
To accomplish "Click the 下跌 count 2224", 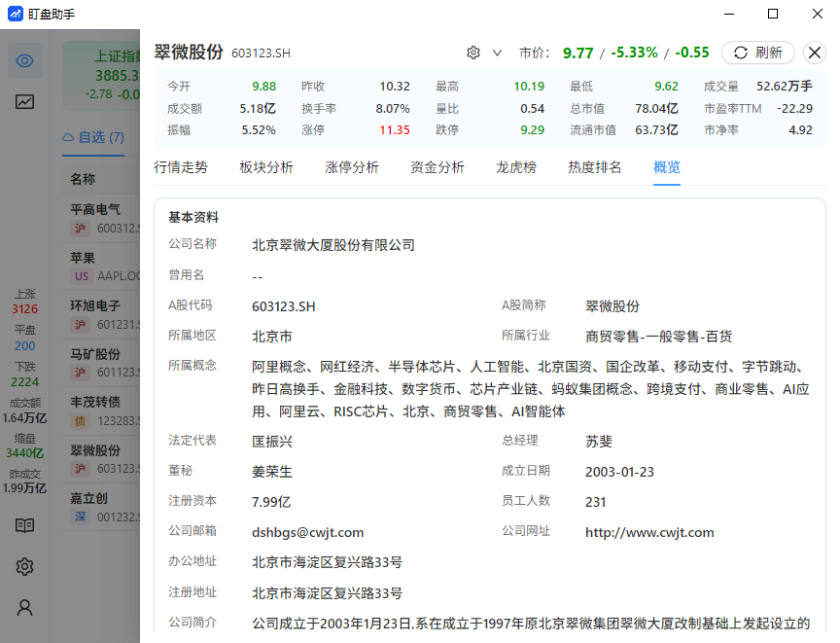I will [24, 382].
